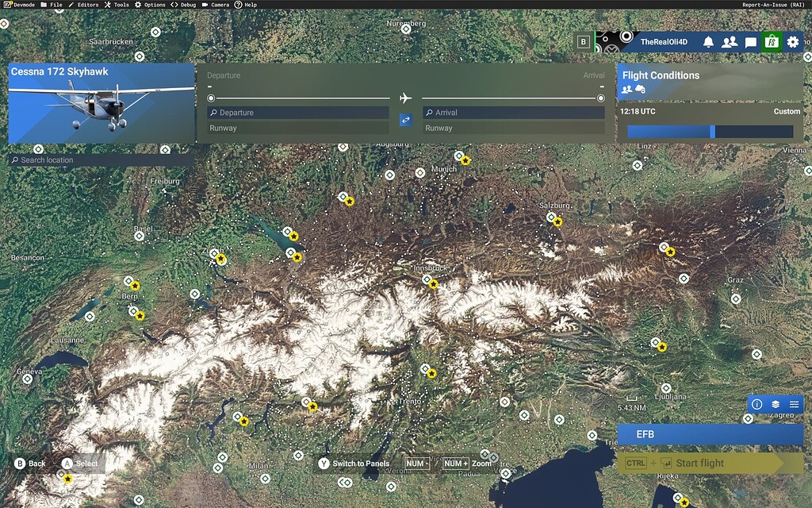Click the time of day slider
The image size is (812, 508).
coord(710,132)
